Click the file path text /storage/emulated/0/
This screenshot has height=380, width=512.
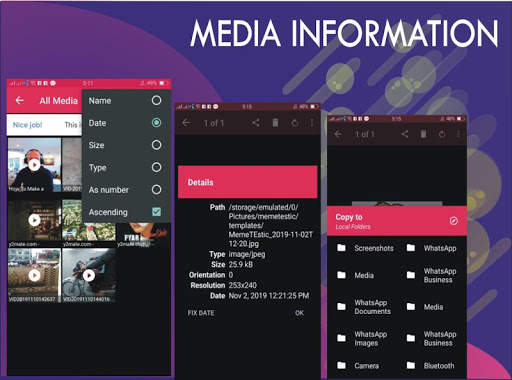[263, 207]
